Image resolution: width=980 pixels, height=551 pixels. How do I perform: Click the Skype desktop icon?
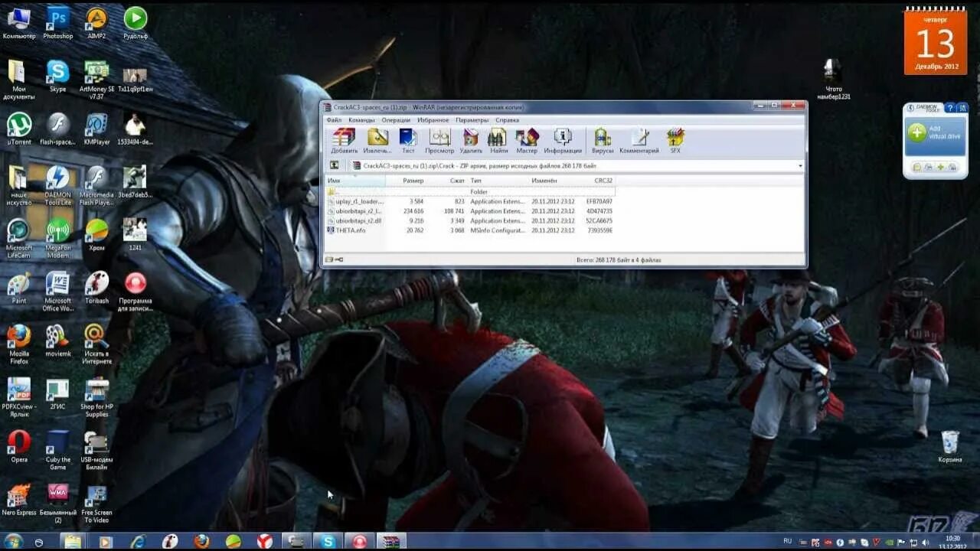(58, 76)
